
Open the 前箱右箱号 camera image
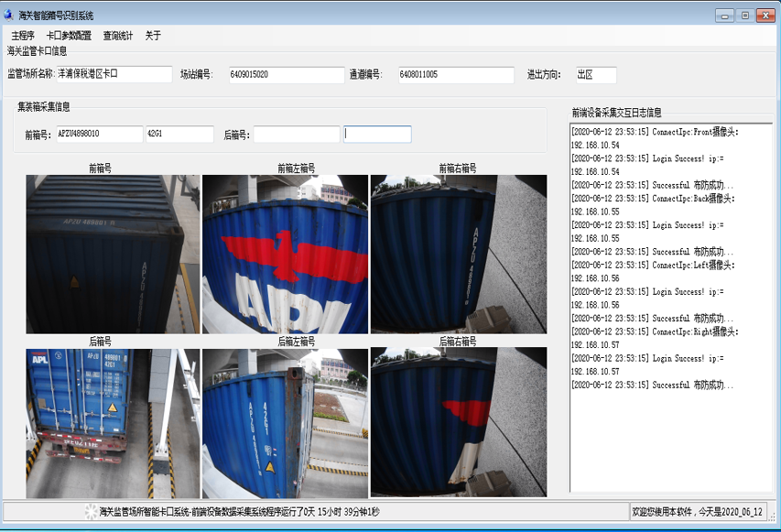point(459,254)
